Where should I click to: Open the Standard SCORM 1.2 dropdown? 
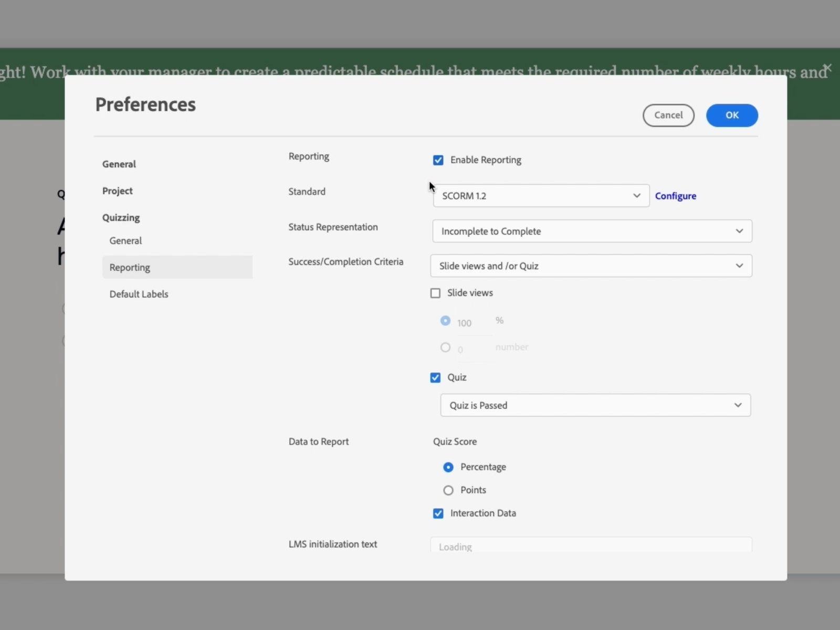tap(541, 196)
